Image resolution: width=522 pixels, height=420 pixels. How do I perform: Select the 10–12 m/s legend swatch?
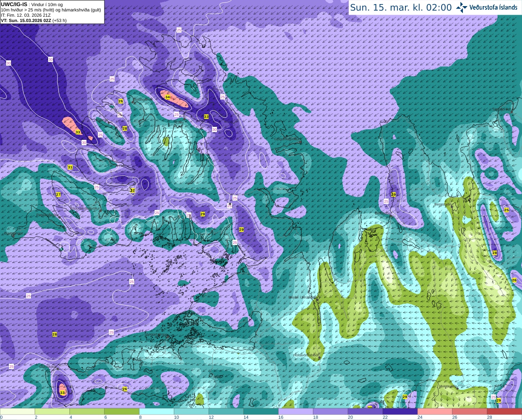(191, 411)
